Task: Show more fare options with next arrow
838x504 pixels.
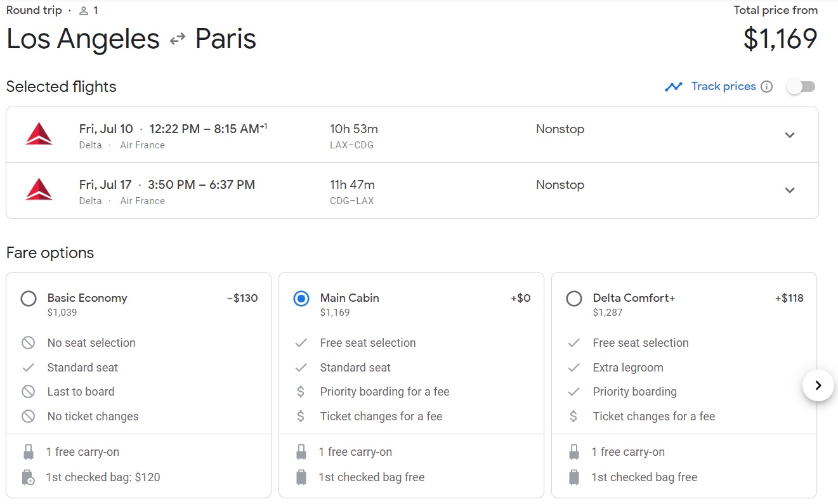Action: tap(818, 385)
